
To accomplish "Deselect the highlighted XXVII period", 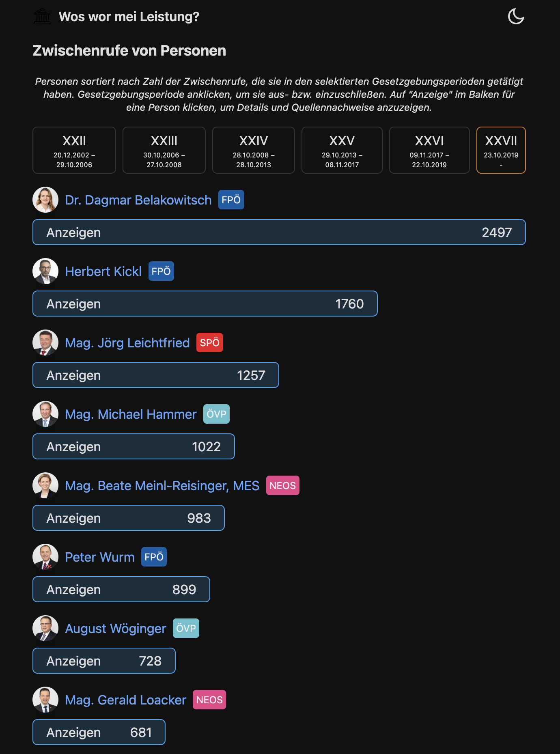I will tap(501, 150).
